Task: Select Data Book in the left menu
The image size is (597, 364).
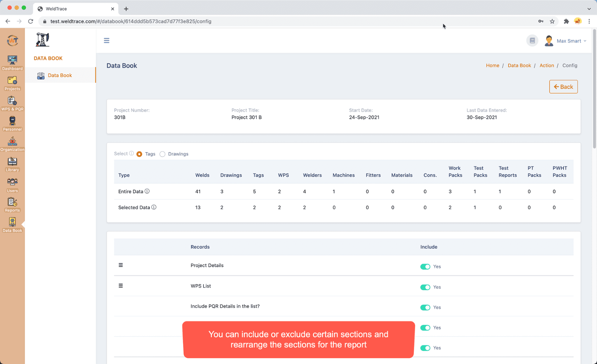Action: [x=60, y=75]
